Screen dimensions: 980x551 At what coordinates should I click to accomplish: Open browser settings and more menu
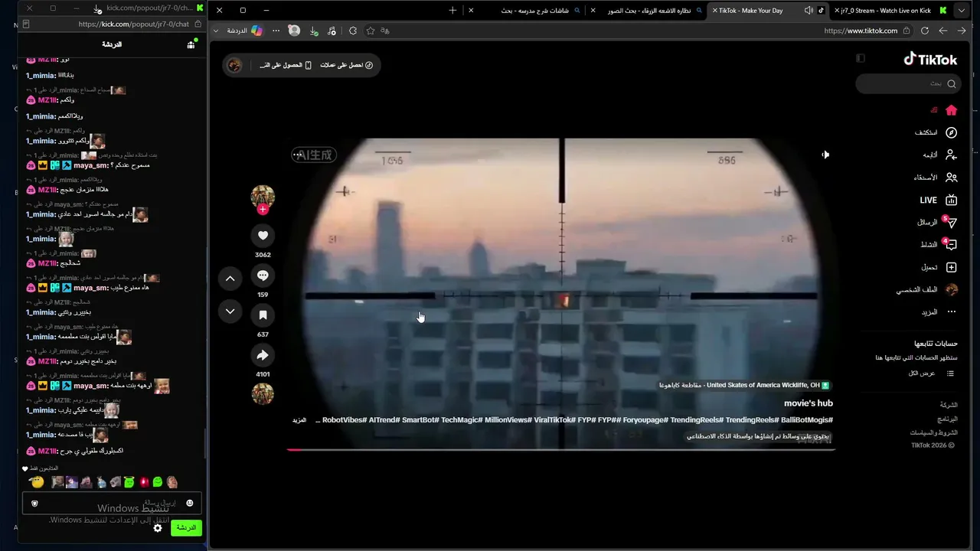point(276,31)
